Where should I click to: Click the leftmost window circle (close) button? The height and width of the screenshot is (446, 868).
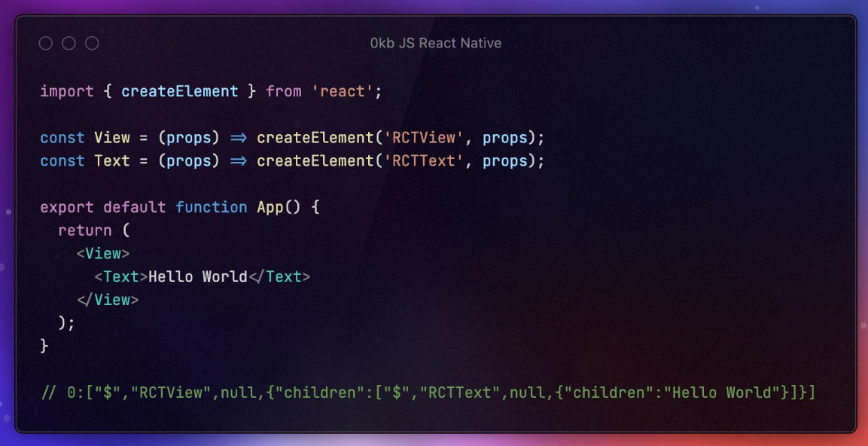coord(45,43)
